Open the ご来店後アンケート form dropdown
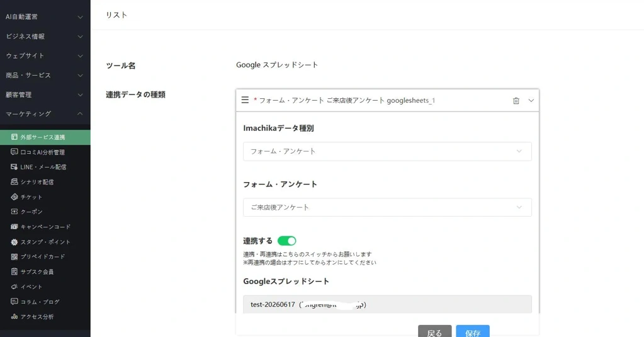 (x=387, y=207)
